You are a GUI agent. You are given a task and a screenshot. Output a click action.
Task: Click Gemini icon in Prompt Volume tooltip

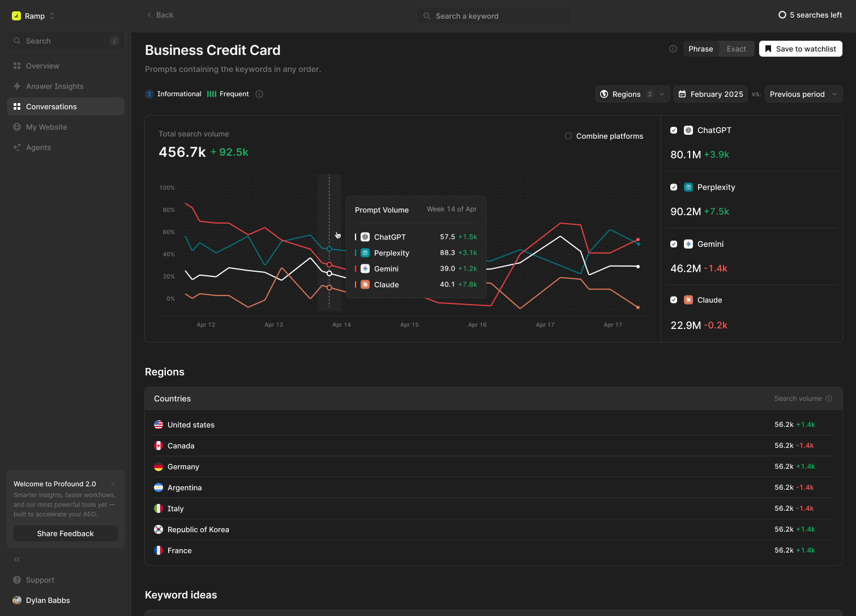[x=365, y=269]
